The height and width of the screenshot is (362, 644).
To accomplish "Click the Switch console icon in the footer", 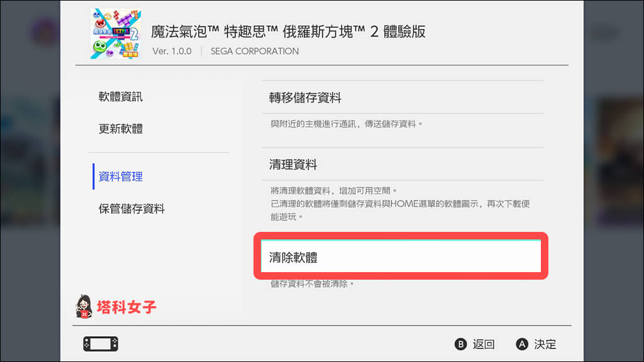I will pos(101,344).
